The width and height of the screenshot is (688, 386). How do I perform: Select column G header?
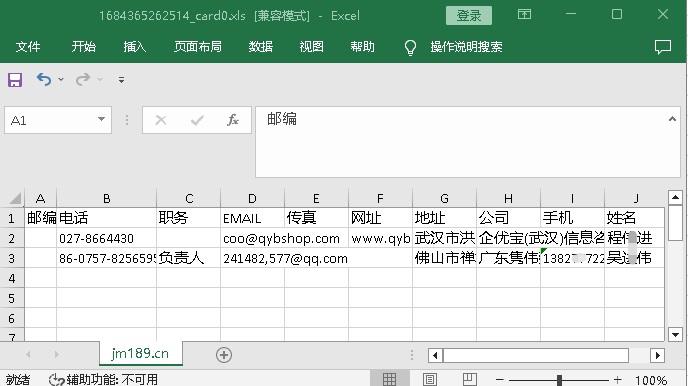tap(444, 198)
